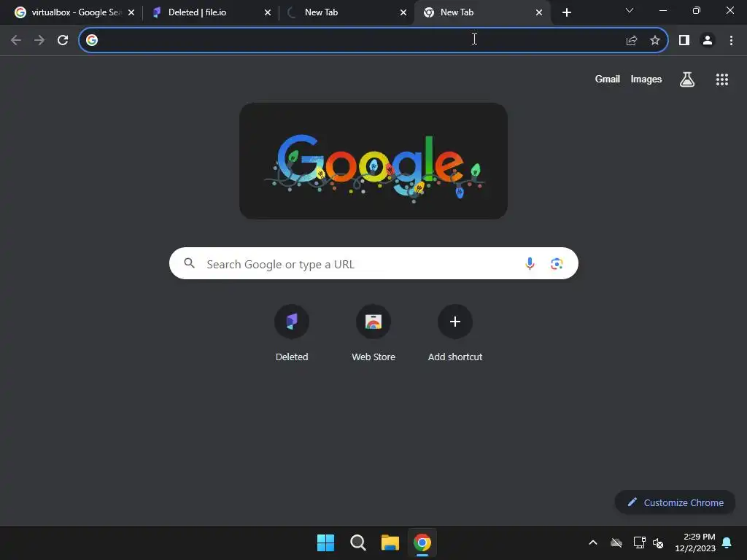Close the Deleted file.io tab
747x560 pixels.
point(268,13)
